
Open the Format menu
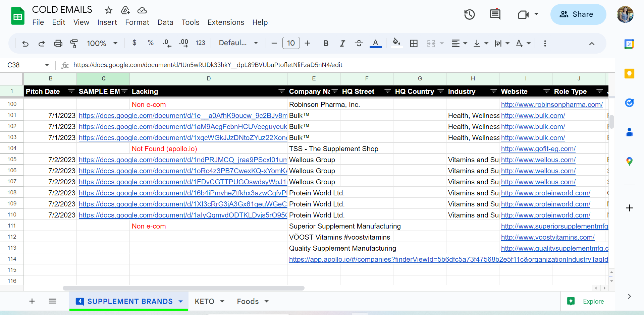pos(137,22)
